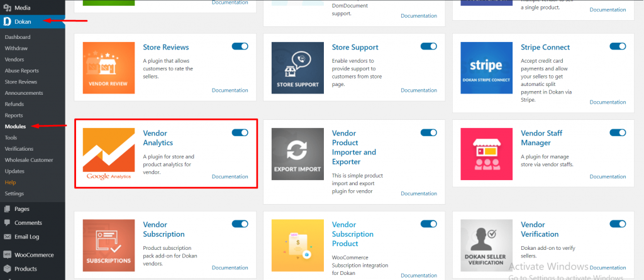The width and height of the screenshot is (644, 280).
Task: Open Store Support Documentation link
Action: pyautogui.click(x=419, y=90)
